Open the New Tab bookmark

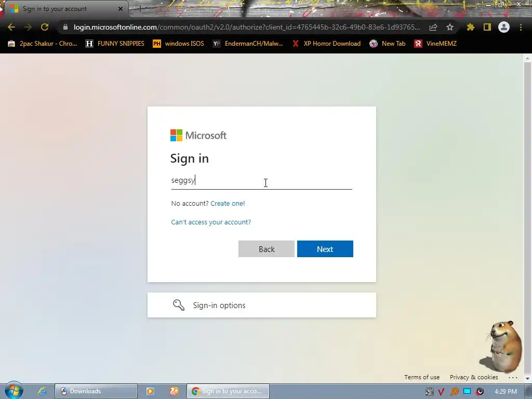pyautogui.click(x=388, y=44)
